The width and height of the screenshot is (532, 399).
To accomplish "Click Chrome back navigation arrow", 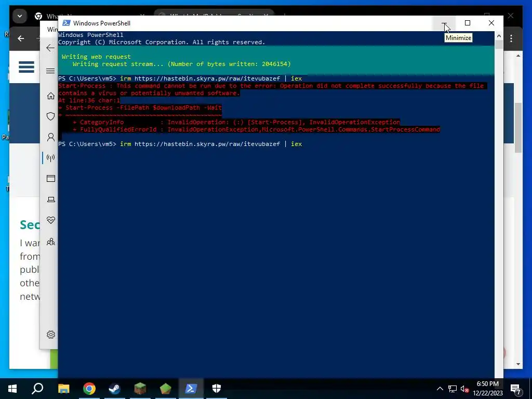I will 21,38.
